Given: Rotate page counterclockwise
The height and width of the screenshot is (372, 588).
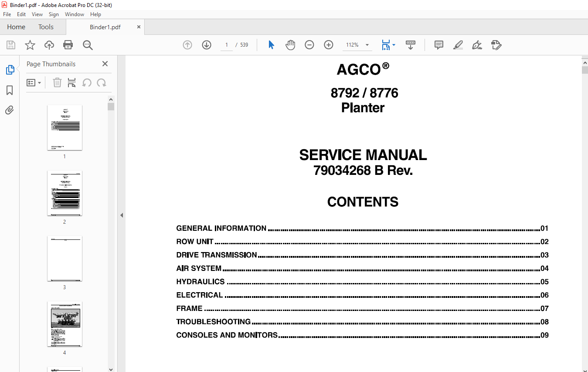Looking at the screenshot, I should 87,82.
